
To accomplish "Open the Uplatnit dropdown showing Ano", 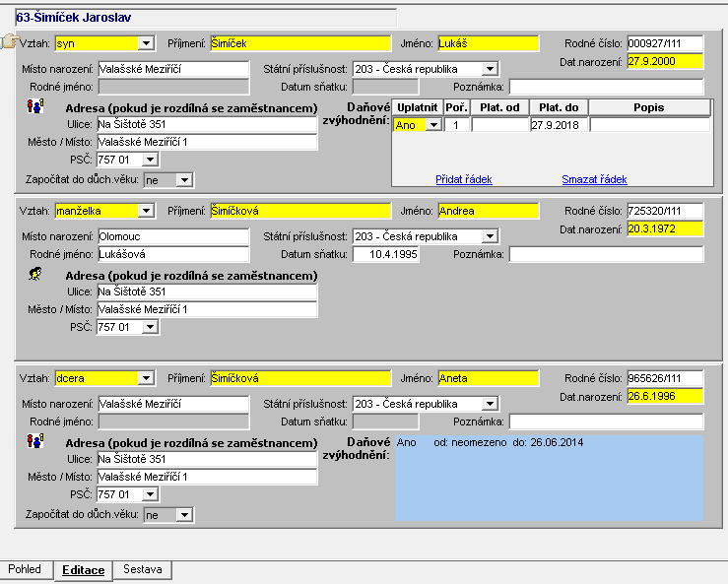I will pos(433,125).
